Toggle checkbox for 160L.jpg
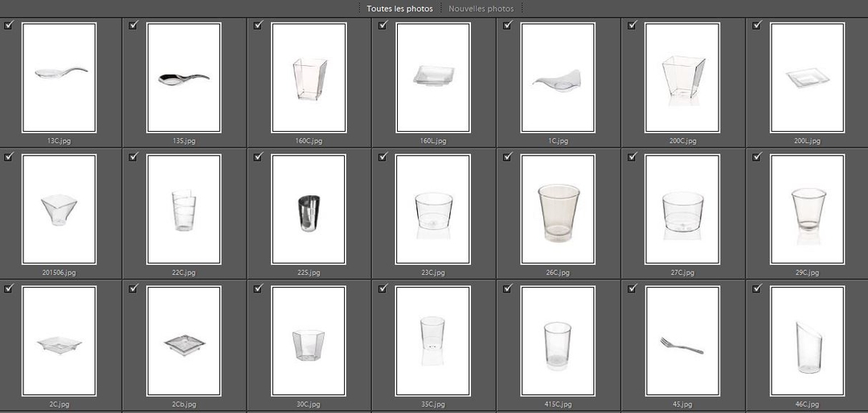The height and width of the screenshot is (413, 868). point(383,25)
